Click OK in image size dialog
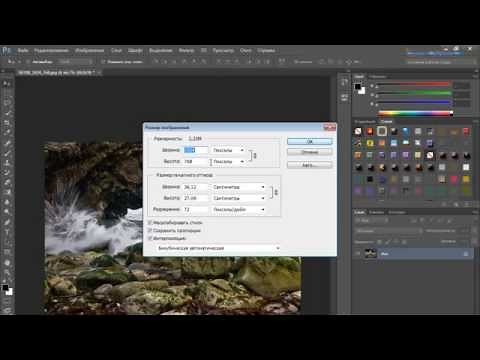 click(x=310, y=142)
